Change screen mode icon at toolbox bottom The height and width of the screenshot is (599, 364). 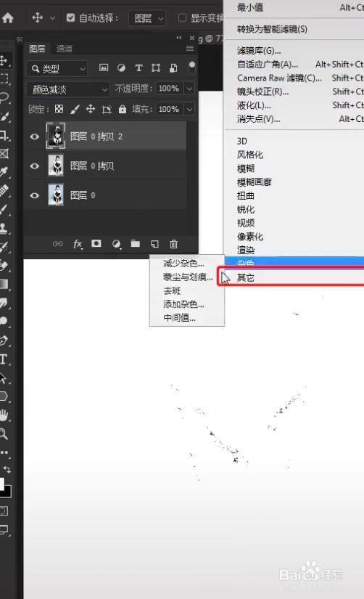coord(4,529)
